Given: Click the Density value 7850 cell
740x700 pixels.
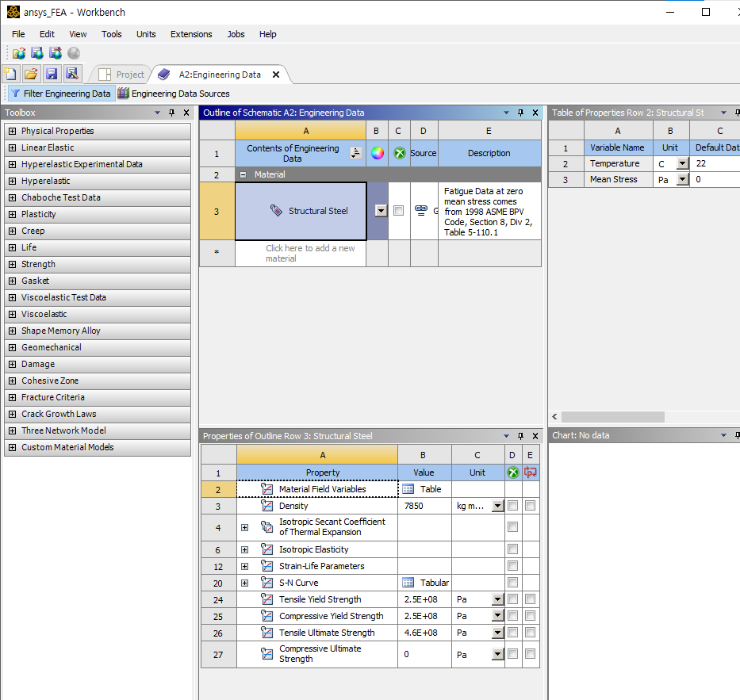Looking at the screenshot, I should click(x=424, y=506).
